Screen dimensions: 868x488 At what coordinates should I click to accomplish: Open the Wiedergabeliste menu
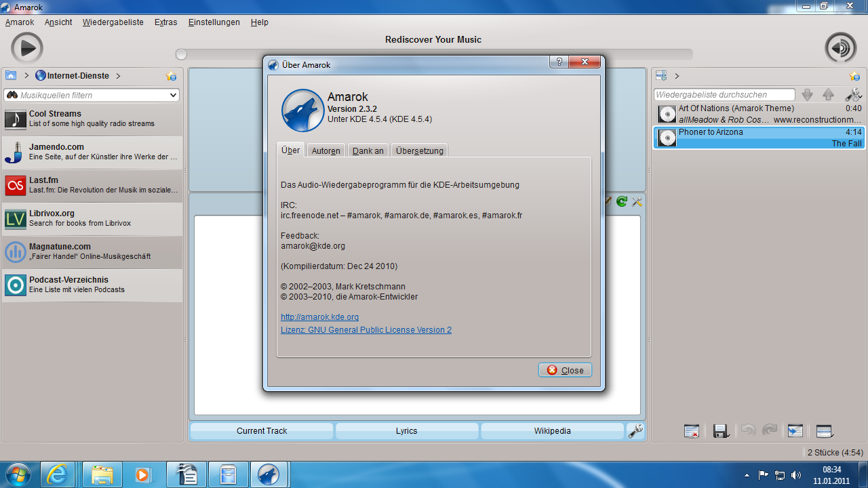113,22
